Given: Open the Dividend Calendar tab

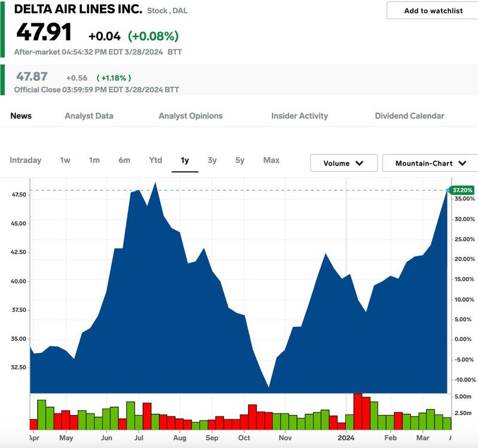Looking at the screenshot, I should click(409, 116).
